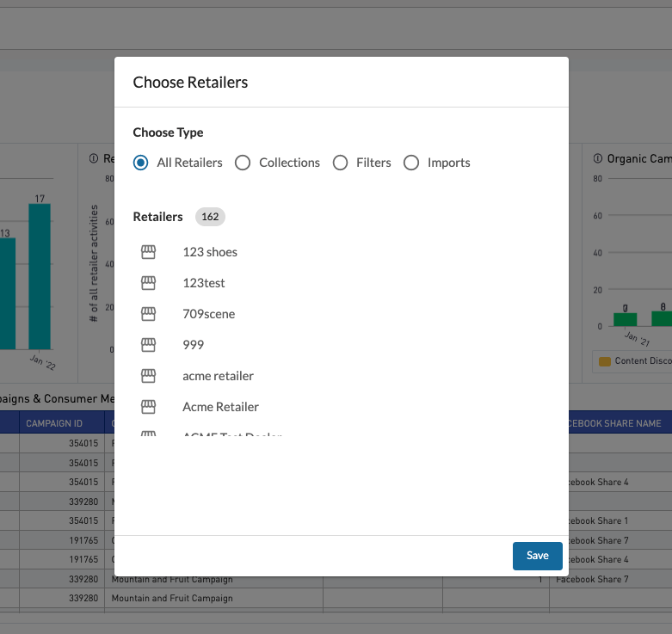Click the 162 retailers count badge
Screen dimensions: 672x634
coord(210,217)
